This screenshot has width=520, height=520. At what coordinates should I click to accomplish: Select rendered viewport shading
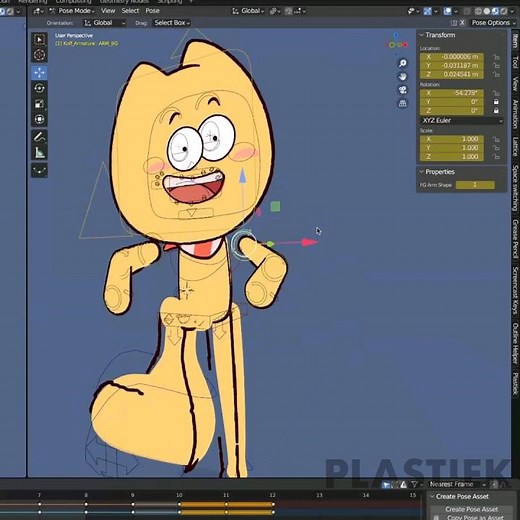pos(504,11)
